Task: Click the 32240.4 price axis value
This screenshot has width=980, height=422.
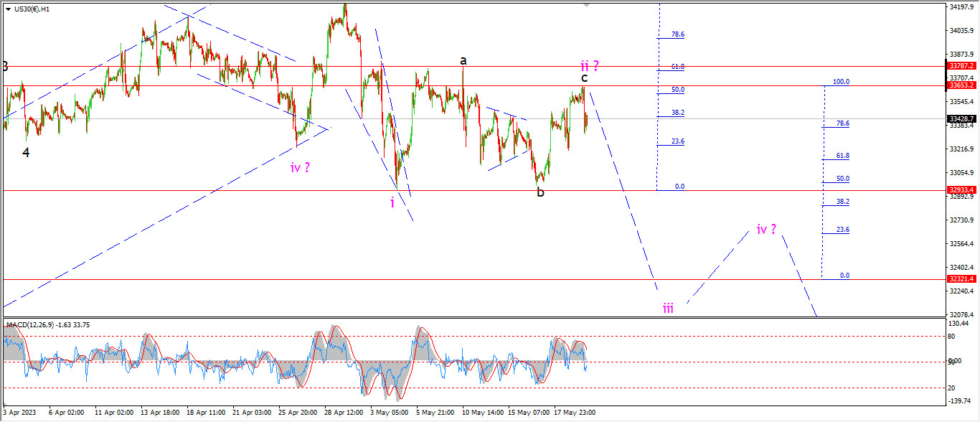Action: tap(960, 291)
